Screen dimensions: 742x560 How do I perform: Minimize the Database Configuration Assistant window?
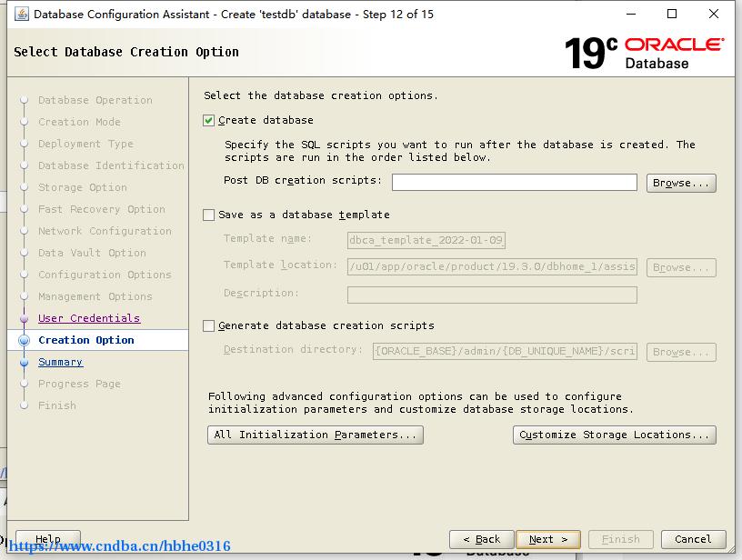(x=631, y=14)
